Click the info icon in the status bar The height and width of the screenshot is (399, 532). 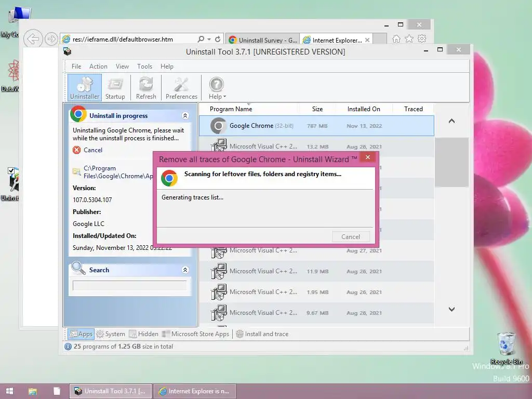point(68,347)
